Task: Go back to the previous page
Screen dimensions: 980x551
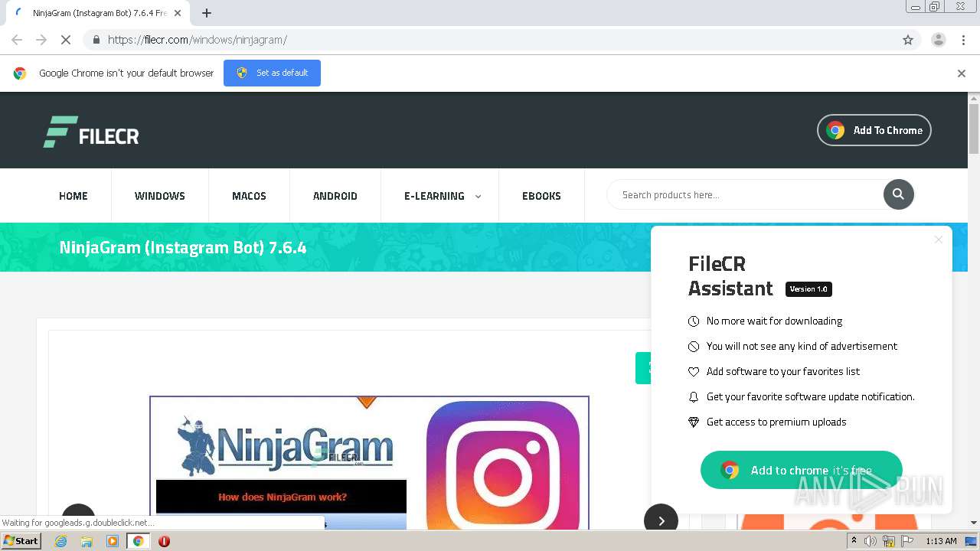Action: coord(17,40)
